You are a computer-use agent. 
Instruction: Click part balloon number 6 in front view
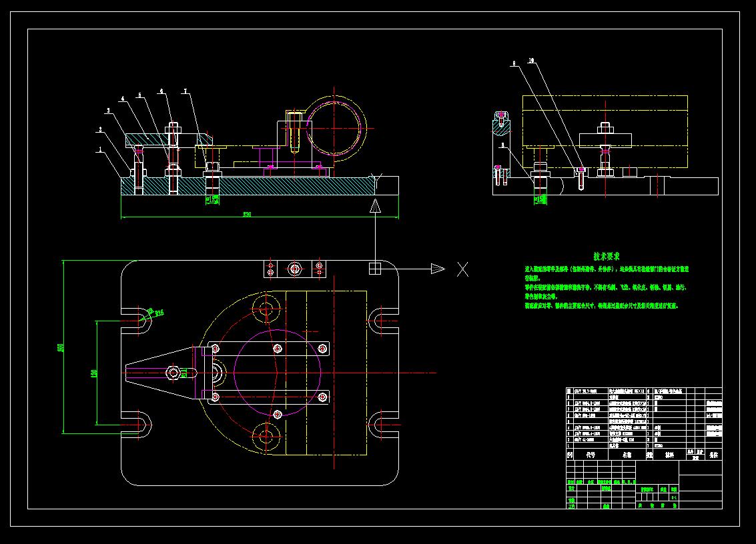coord(161,91)
